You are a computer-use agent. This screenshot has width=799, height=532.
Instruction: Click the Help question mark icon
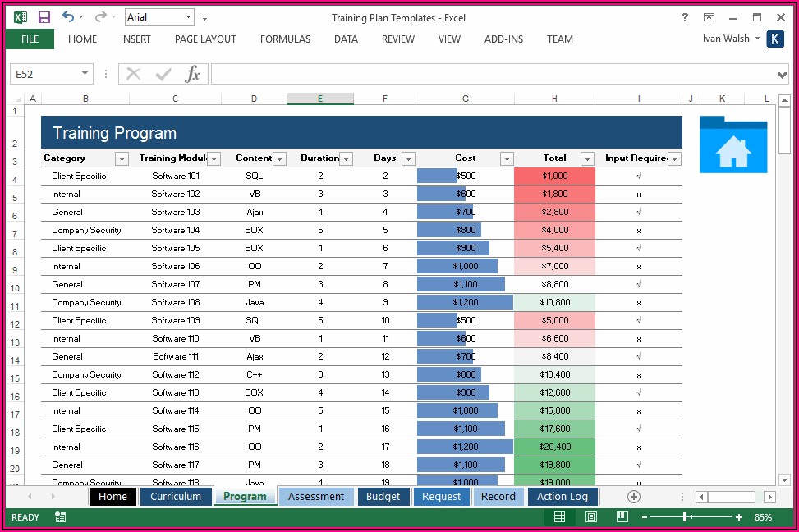tap(686, 17)
